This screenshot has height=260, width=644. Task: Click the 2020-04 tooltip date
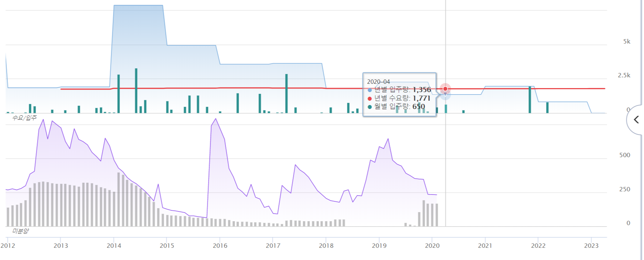click(378, 82)
